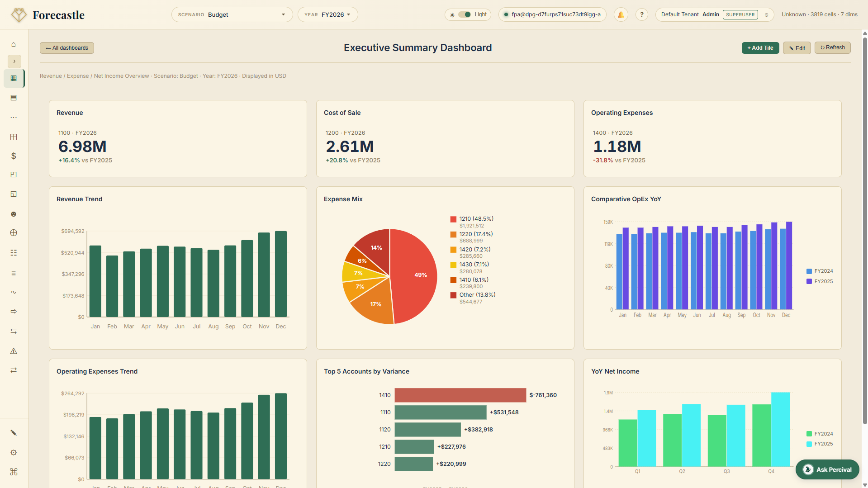Select the pencil edit icon near sidebar bottom
Screen dimensions: 868x488
[x=14, y=433]
